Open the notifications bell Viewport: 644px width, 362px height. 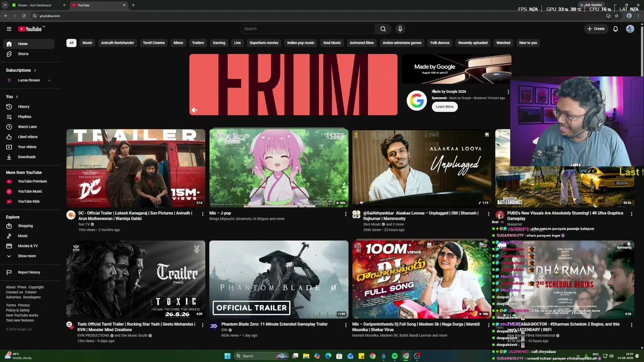[615, 29]
